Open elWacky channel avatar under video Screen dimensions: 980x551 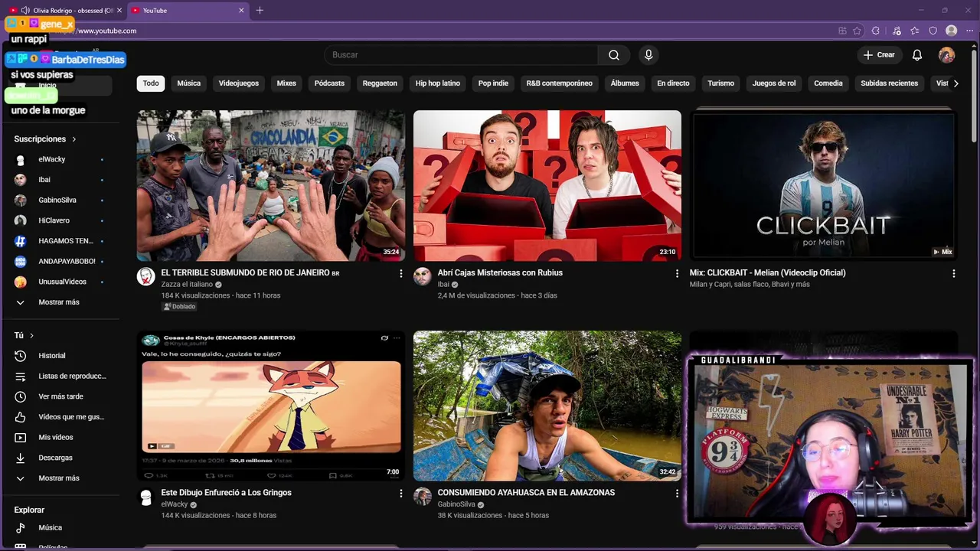pos(145,497)
